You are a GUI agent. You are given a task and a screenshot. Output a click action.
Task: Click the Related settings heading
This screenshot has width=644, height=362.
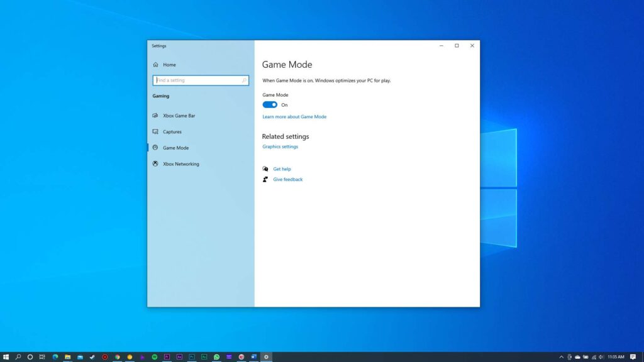[x=286, y=136]
